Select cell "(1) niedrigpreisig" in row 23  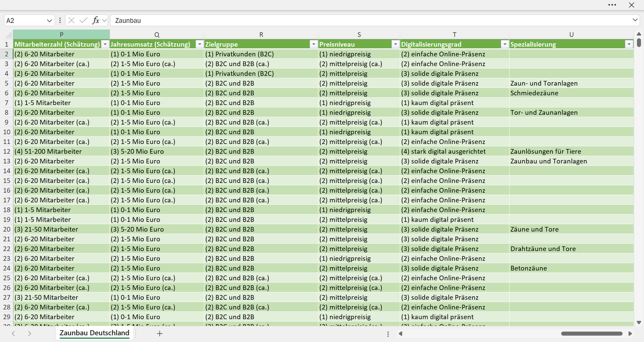[x=359, y=259]
